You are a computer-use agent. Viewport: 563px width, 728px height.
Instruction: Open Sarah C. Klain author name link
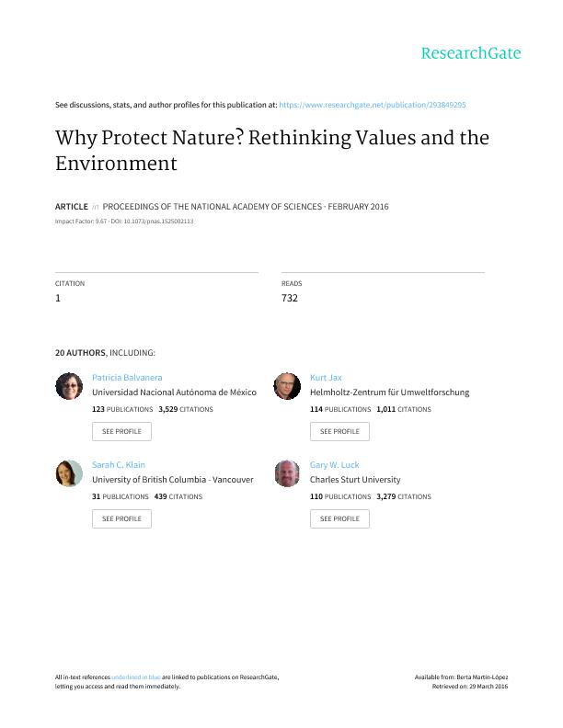119,465
